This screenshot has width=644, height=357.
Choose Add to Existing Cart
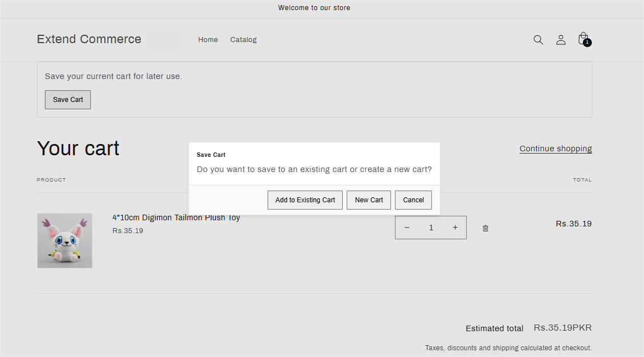click(x=305, y=200)
